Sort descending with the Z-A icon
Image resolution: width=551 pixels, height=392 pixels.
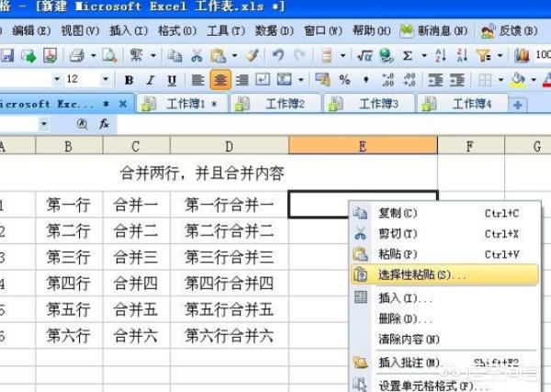coord(462,55)
